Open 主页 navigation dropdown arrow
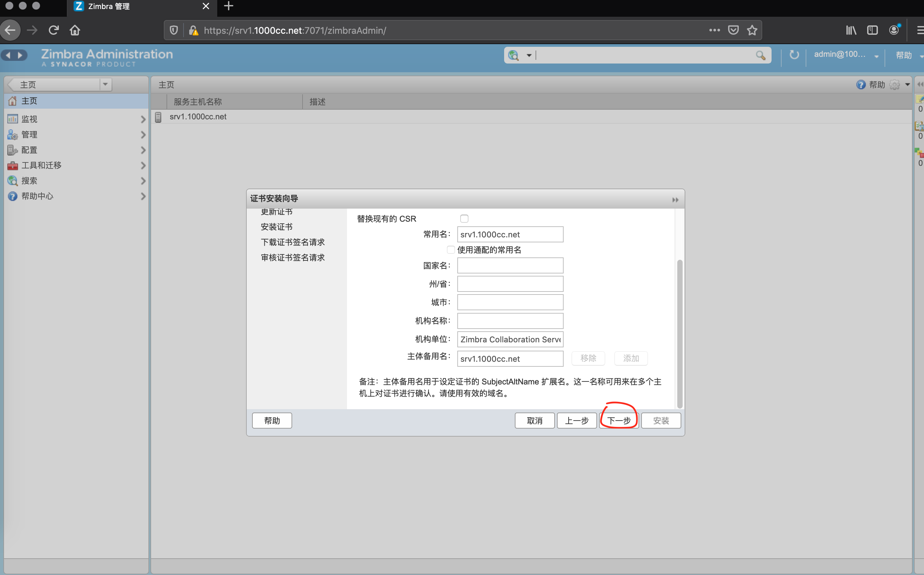The height and width of the screenshot is (575, 924). (x=105, y=84)
